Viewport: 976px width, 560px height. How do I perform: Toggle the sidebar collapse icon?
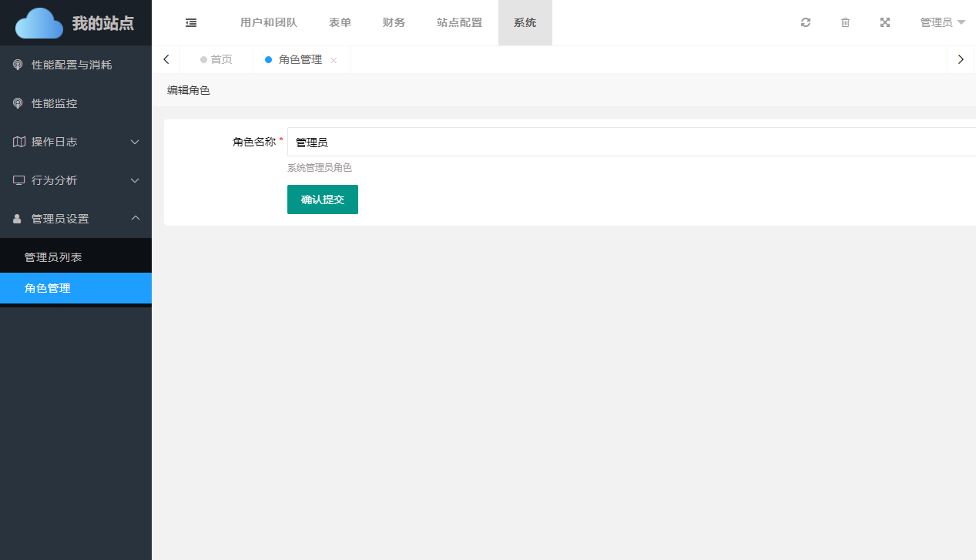pos(191,23)
